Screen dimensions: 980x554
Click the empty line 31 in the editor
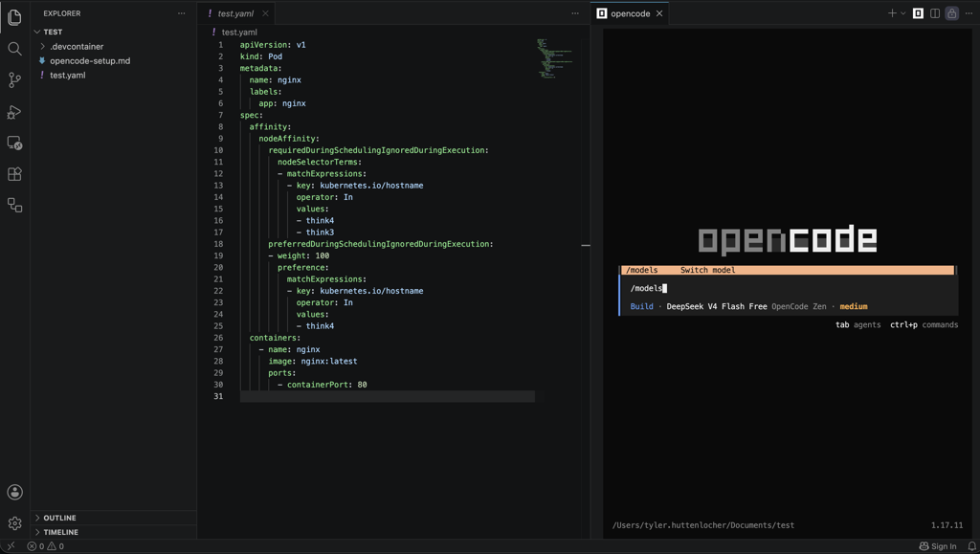point(387,396)
